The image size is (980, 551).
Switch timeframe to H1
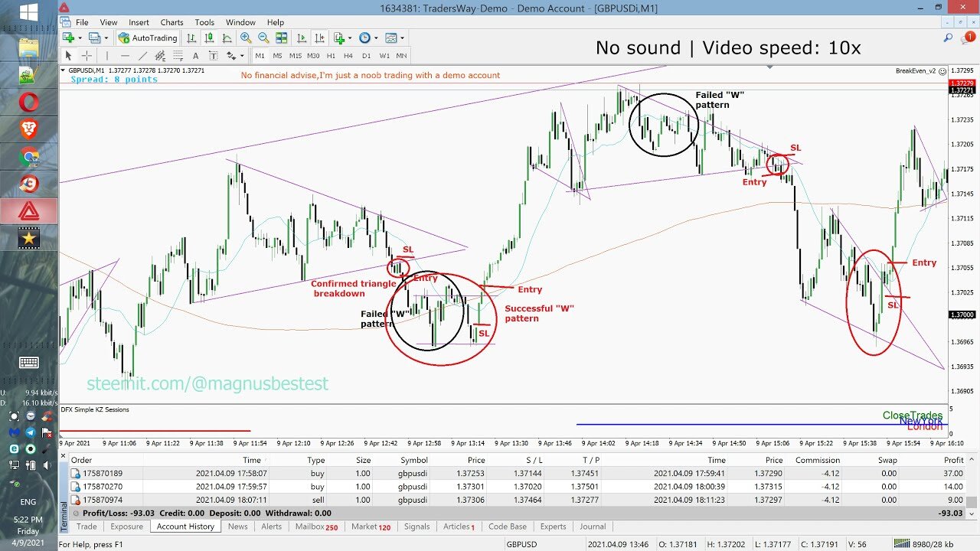331,56
